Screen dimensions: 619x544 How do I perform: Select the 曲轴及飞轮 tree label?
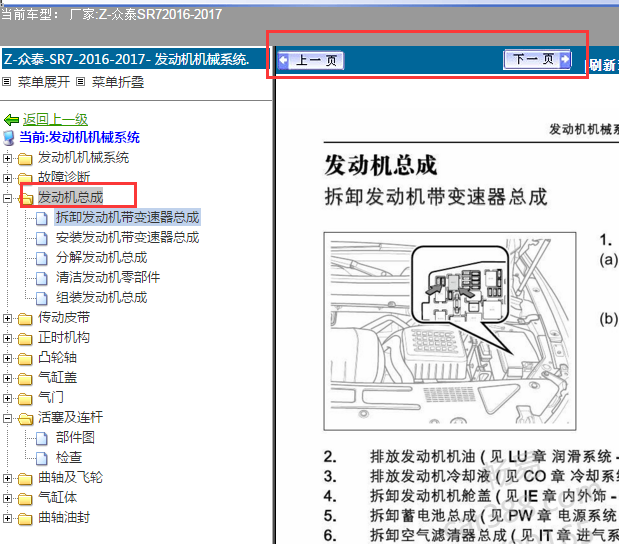pos(70,477)
